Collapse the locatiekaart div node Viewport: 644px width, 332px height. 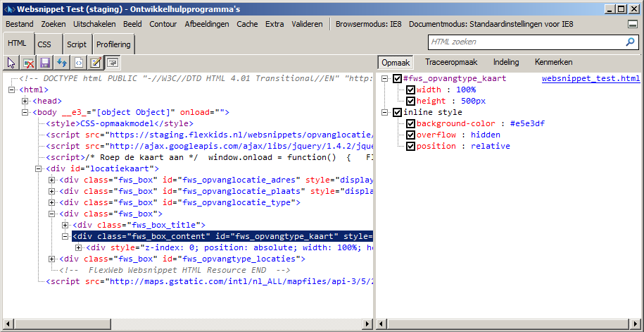pos(39,169)
